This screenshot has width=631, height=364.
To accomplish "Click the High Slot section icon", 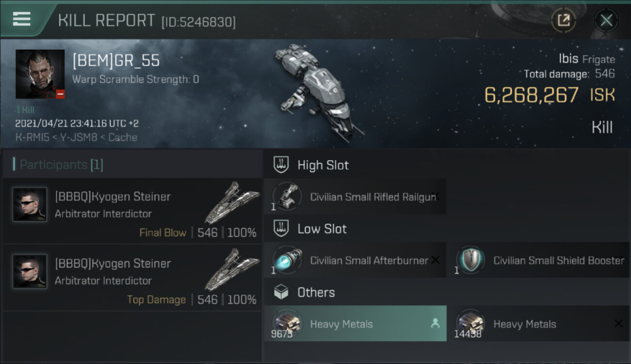I will 281,165.
